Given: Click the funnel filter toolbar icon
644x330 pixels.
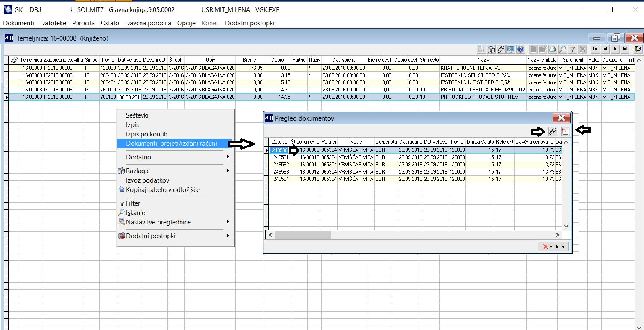Looking at the screenshot, I should pyautogui.click(x=573, y=49).
